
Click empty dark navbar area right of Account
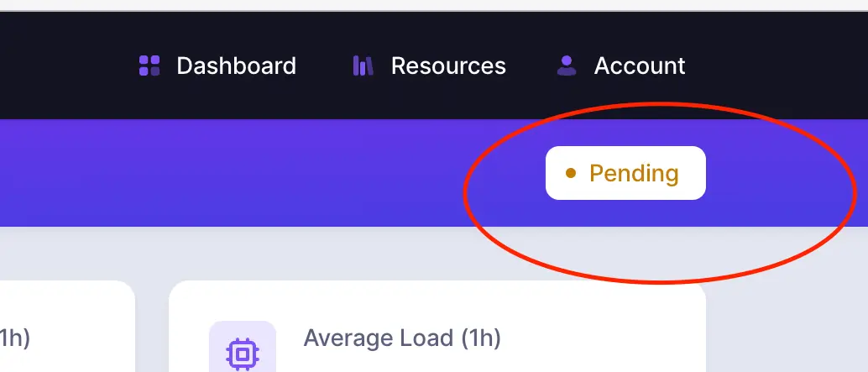click(781, 65)
